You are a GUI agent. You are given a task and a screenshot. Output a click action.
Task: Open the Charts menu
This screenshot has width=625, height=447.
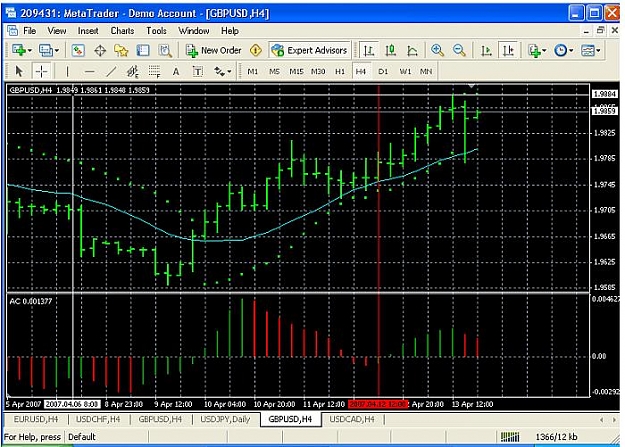(x=122, y=31)
